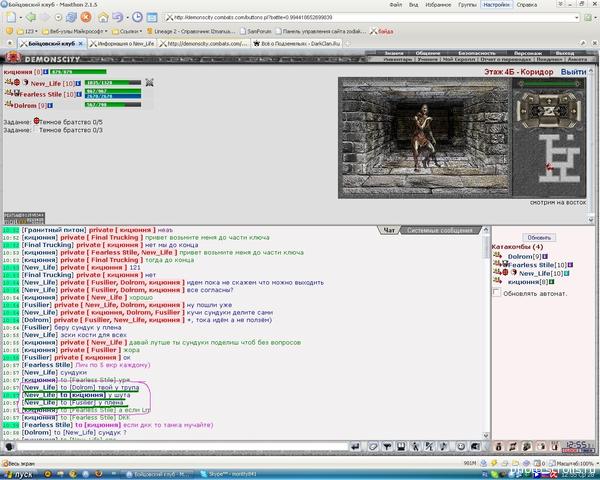Click the save chat disk icon

pos(401,446)
